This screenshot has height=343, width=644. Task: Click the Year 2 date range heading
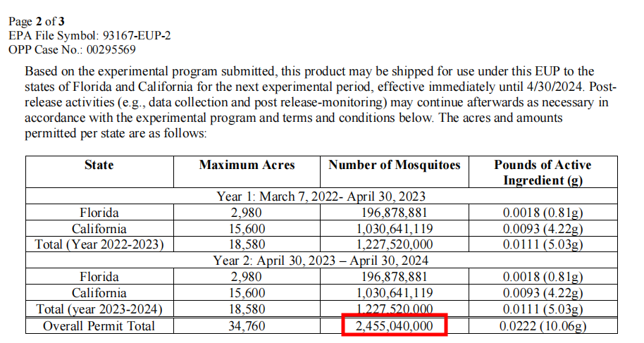(x=321, y=261)
